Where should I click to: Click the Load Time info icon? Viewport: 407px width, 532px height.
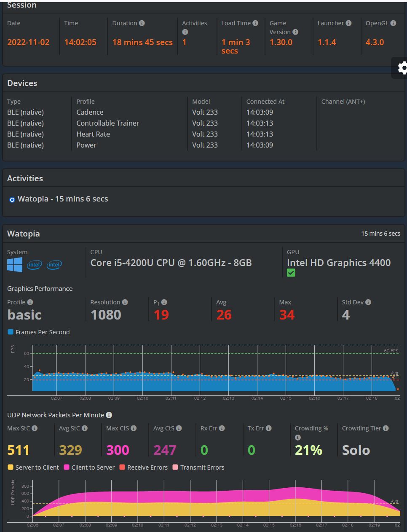coord(254,23)
